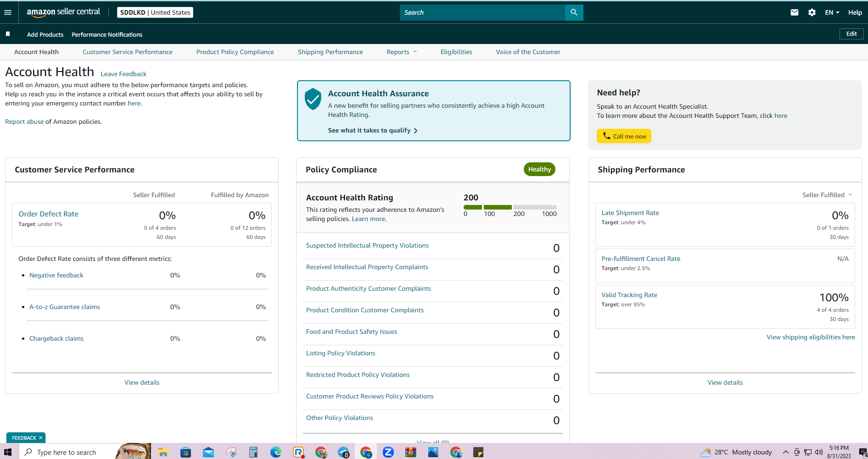Open the Windows notification center
This screenshot has width=868, height=459.
coord(863,452)
